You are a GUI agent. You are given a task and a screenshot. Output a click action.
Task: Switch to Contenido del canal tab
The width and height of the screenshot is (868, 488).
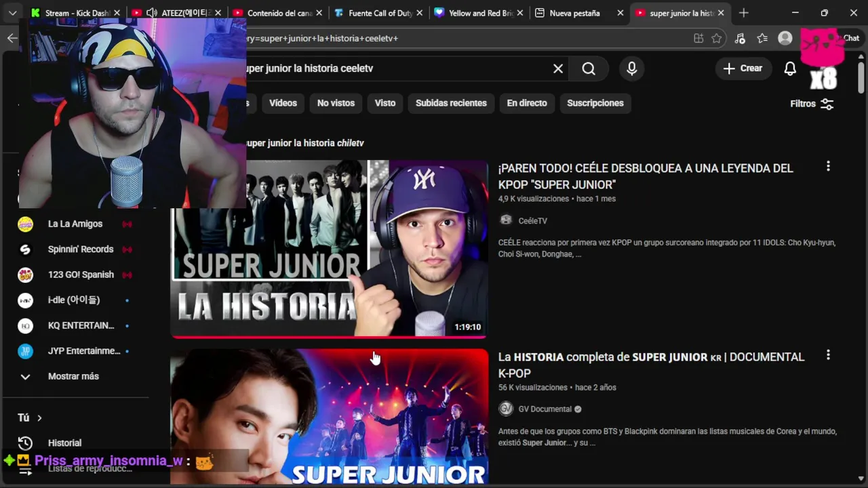[278, 13]
